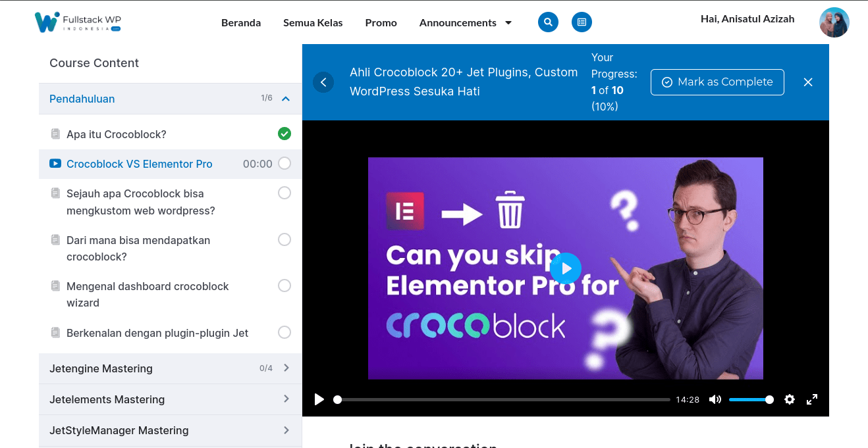Open lesson Berkenalan dengan plugin-plugin Jet

[x=157, y=333]
